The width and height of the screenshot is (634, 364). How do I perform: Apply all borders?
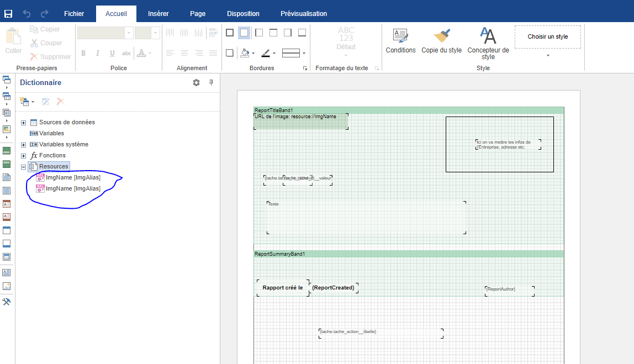pyautogui.click(x=230, y=33)
